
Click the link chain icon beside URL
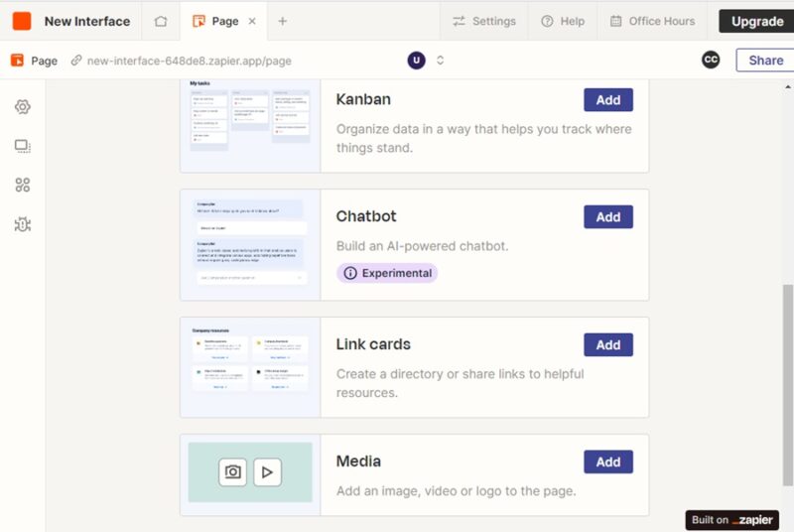click(76, 61)
